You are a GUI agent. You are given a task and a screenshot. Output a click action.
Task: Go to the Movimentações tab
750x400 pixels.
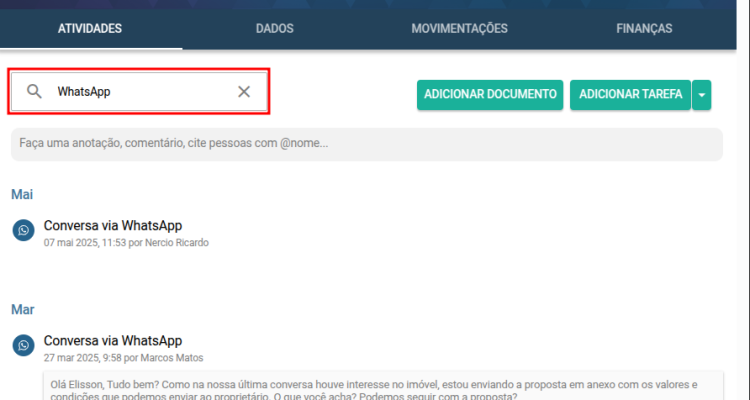[459, 29]
